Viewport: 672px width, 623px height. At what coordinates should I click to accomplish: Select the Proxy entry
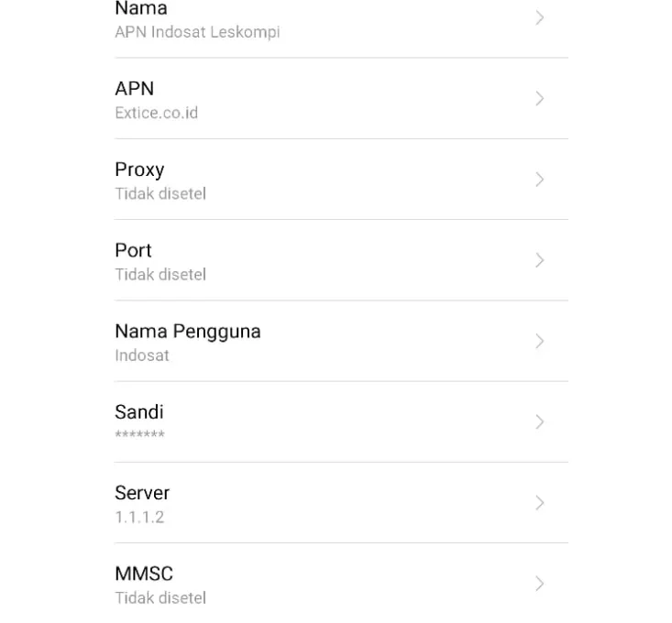341,180
